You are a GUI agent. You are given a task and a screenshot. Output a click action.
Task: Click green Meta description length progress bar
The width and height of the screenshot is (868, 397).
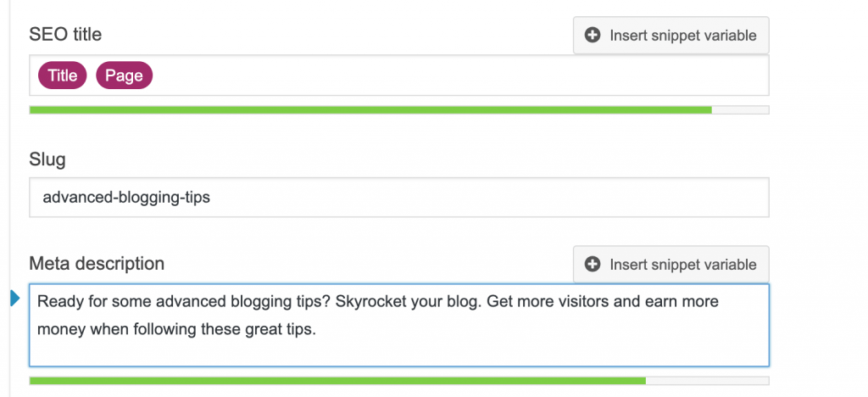point(337,381)
